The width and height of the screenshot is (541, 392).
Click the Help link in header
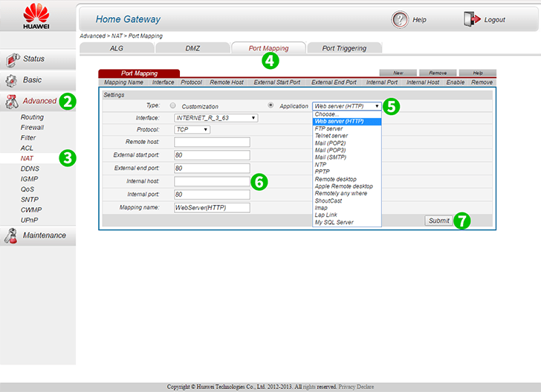420,20
